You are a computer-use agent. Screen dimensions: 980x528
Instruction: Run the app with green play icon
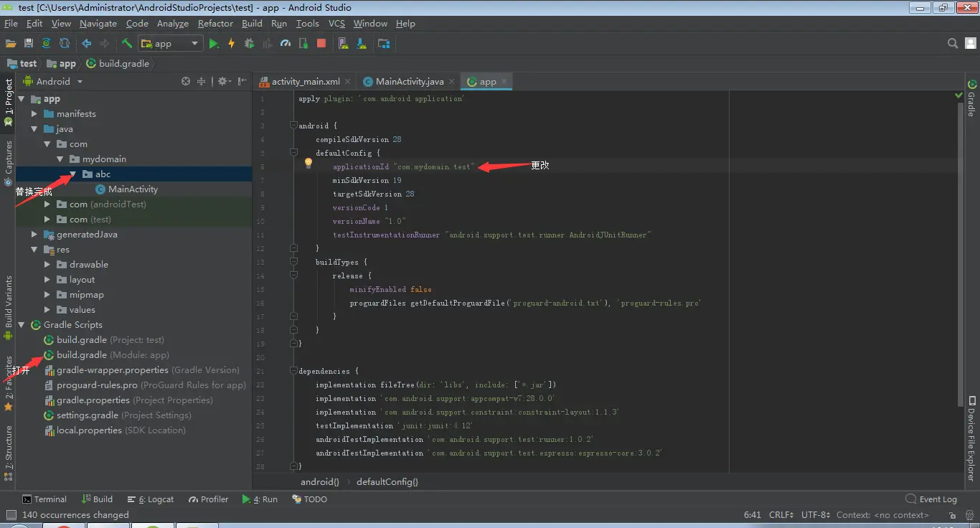[214, 44]
